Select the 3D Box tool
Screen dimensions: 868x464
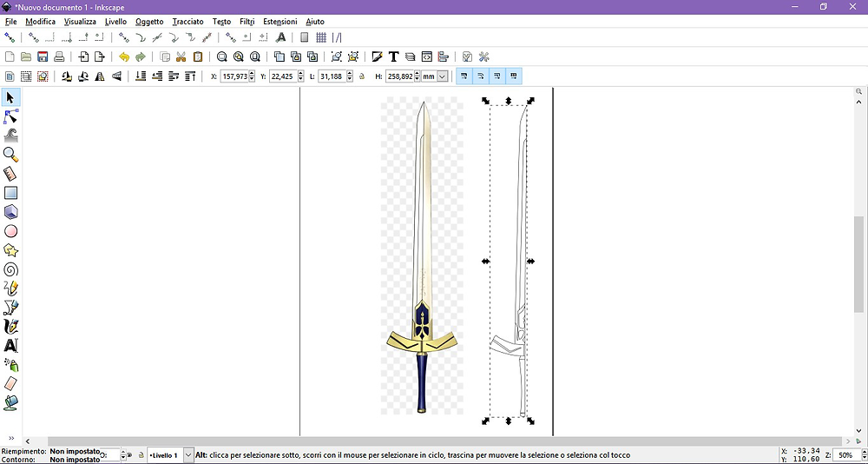pos(10,212)
